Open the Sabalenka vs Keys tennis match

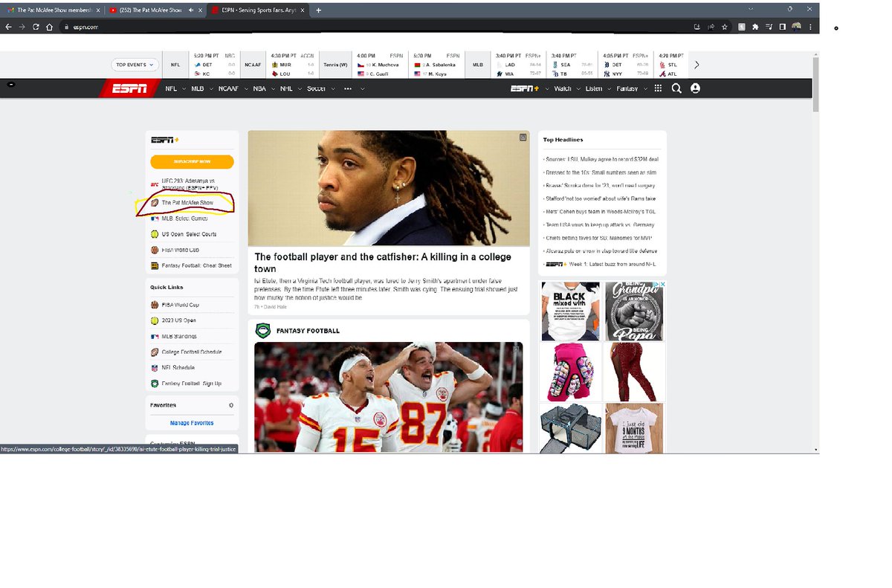[437, 65]
